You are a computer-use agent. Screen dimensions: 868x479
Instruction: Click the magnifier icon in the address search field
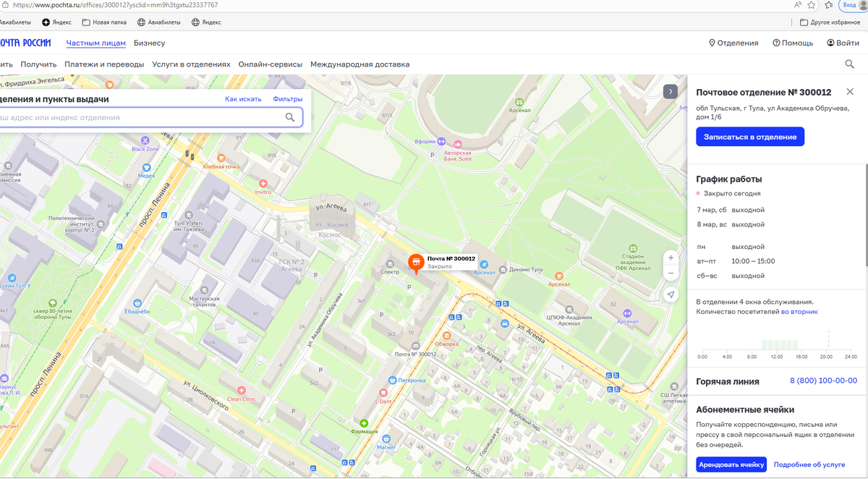click(x=290, y=117)
